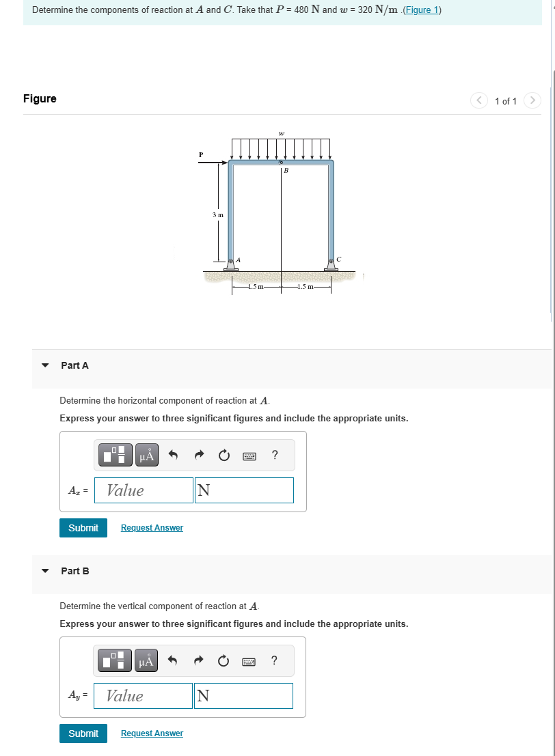Click the question mark help icon in Part A
The image size is (555, 756).
[274, 455]
